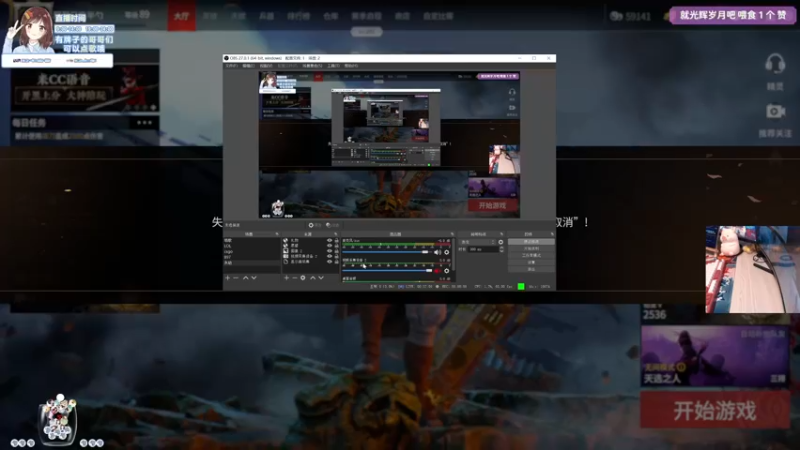Open the 帮助(H) menu in OBS
800x450 pixels.
(351, 66)
